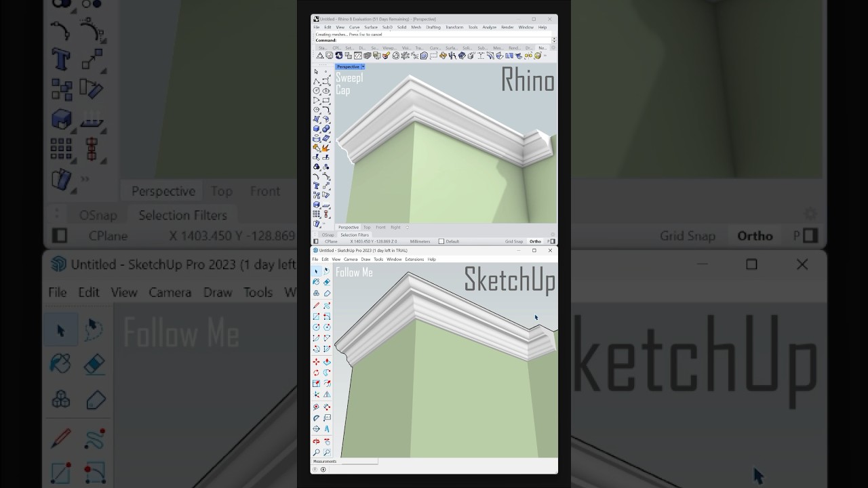Open the Extensions menu in SketchUp
Viewport: 868px width, 488px height.
414,259
